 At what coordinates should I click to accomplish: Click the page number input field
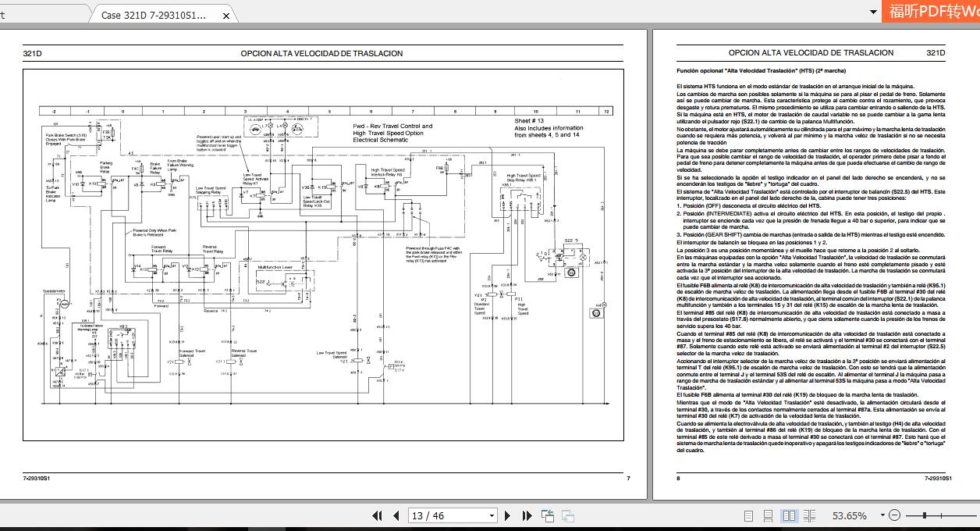point(446,515)
